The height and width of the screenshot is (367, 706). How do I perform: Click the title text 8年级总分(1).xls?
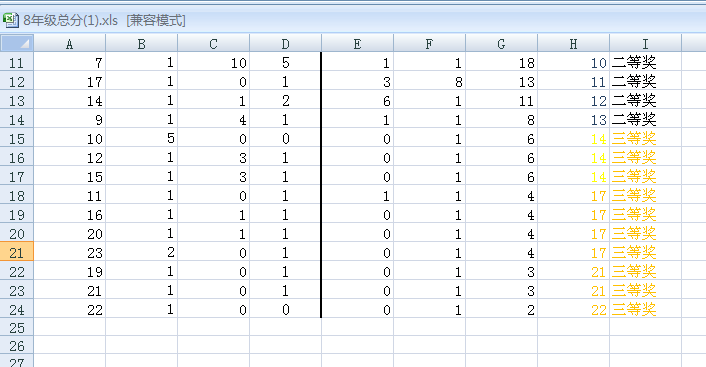pyautogui.click(x=71, y=20)
